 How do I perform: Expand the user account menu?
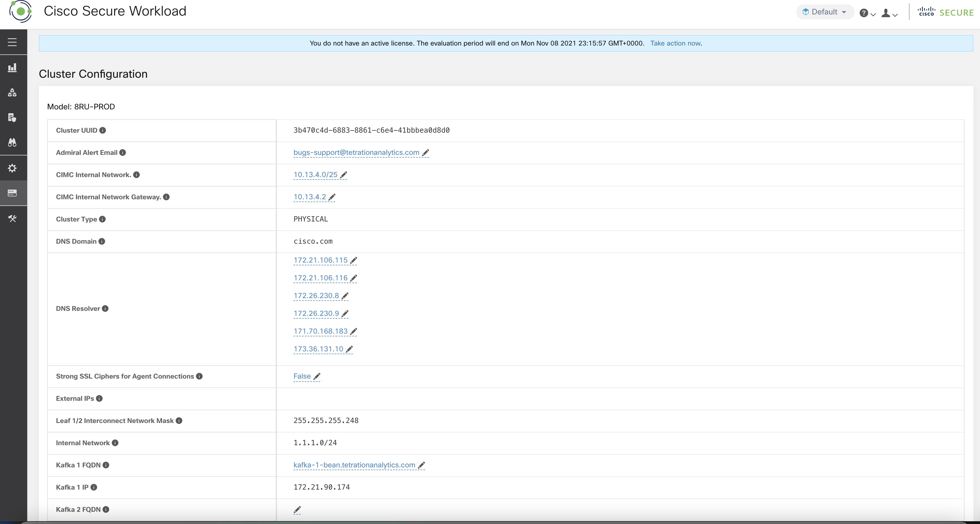coord(890,13)
